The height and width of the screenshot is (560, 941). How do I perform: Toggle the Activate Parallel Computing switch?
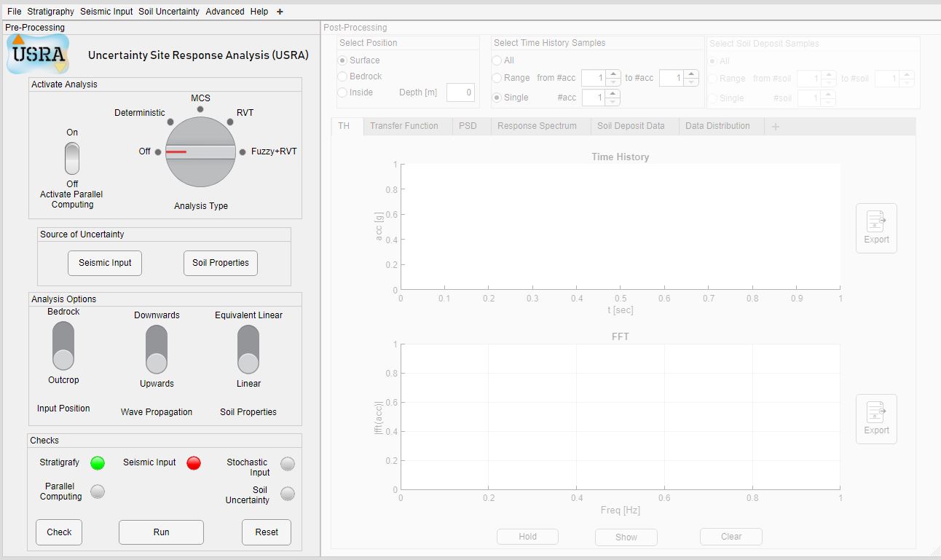[72, 159]
